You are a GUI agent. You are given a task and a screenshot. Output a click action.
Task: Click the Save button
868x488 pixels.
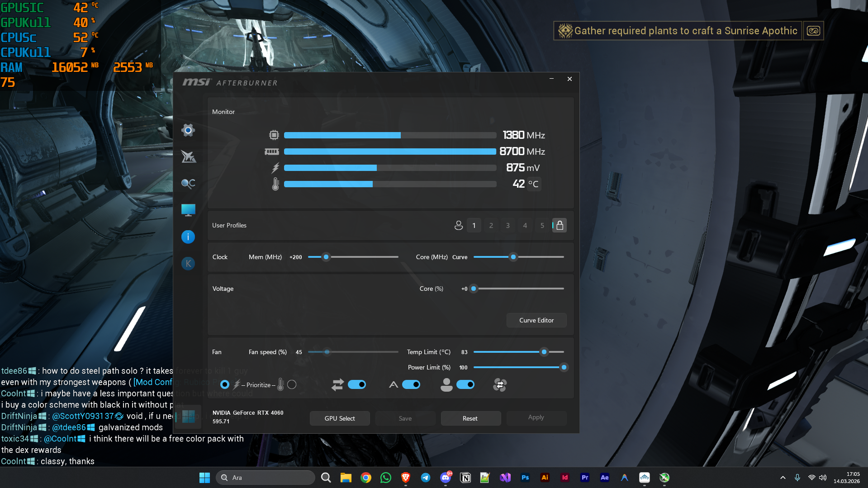pyautogui.click(x=405, y=418)
